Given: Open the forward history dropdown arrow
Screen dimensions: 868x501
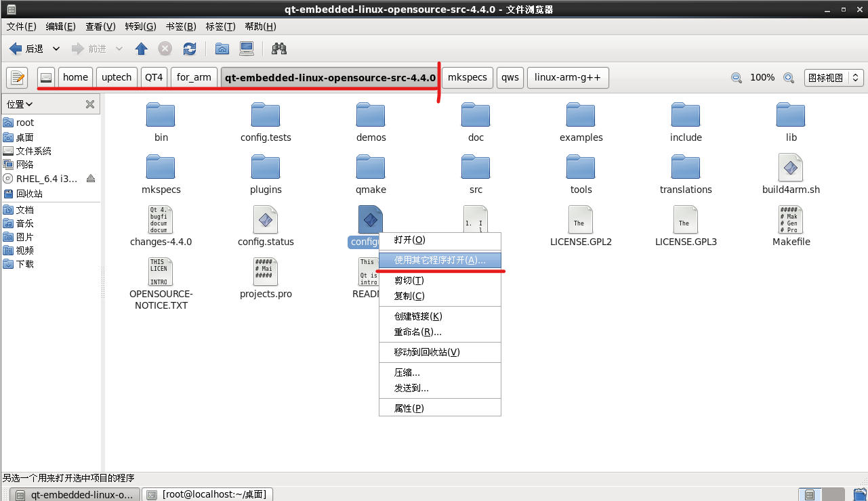Looking at the screenshot, I should pos(119,49).
